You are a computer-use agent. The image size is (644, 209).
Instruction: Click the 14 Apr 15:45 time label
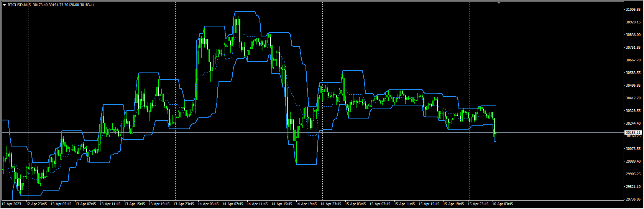point(282,204)
